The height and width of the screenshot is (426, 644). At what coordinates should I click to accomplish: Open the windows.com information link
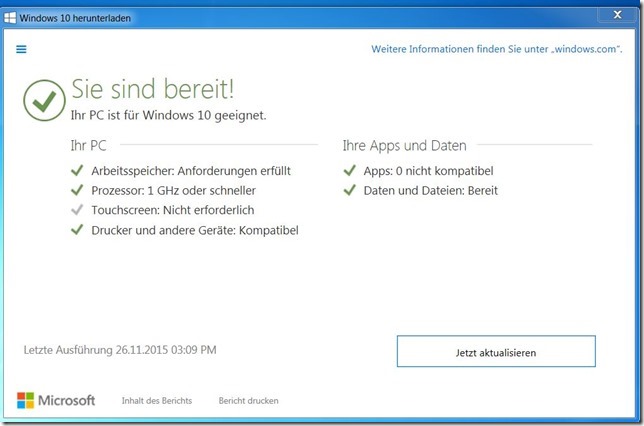497,49
